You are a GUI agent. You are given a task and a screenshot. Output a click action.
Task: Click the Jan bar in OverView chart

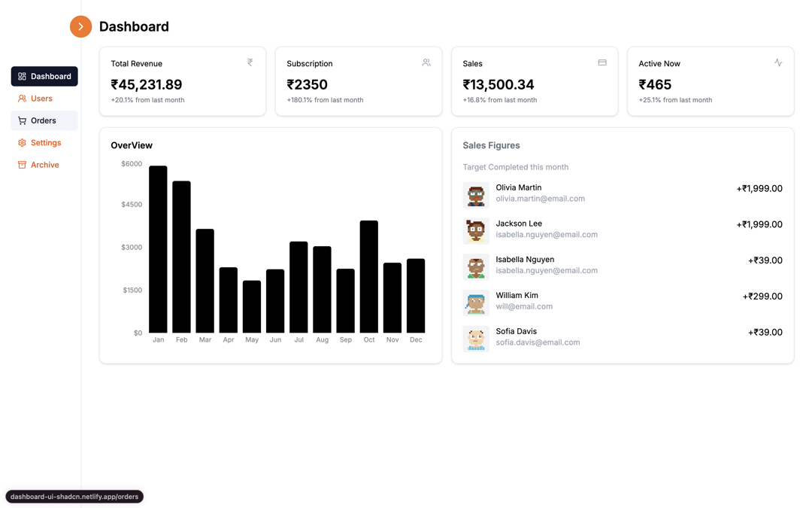[x=158, y=249]
